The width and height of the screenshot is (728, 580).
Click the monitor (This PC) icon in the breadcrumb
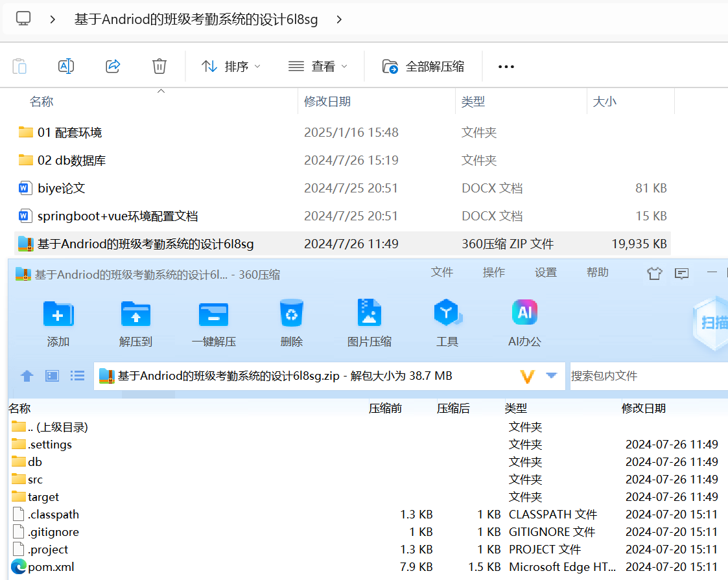[x=23, y=19]
